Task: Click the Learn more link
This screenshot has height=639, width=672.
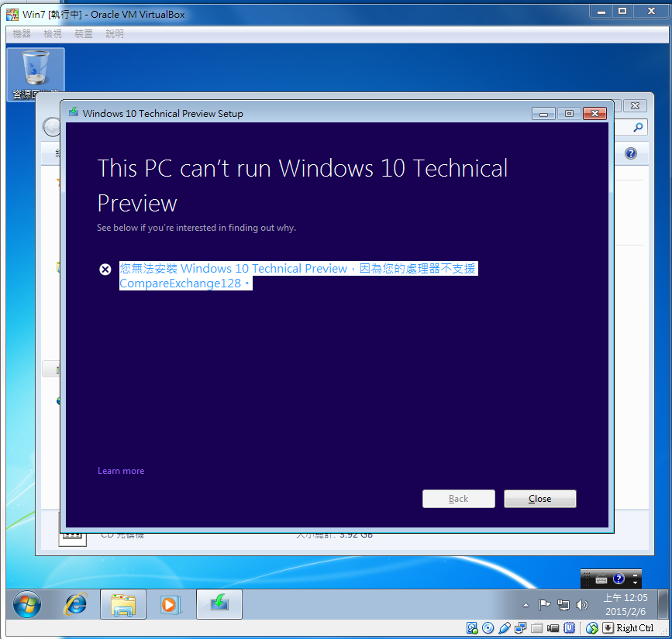Action: pos(121,471)
